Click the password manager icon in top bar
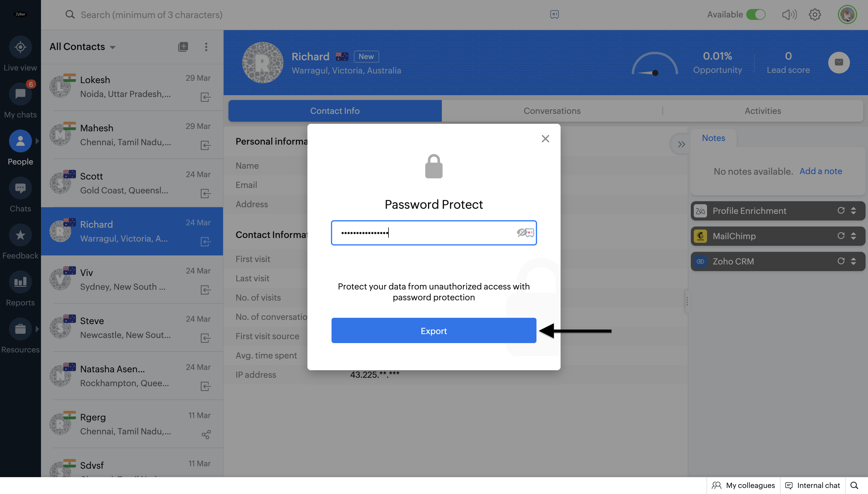Viewport: 868px width, 494px height. point(554,14)
